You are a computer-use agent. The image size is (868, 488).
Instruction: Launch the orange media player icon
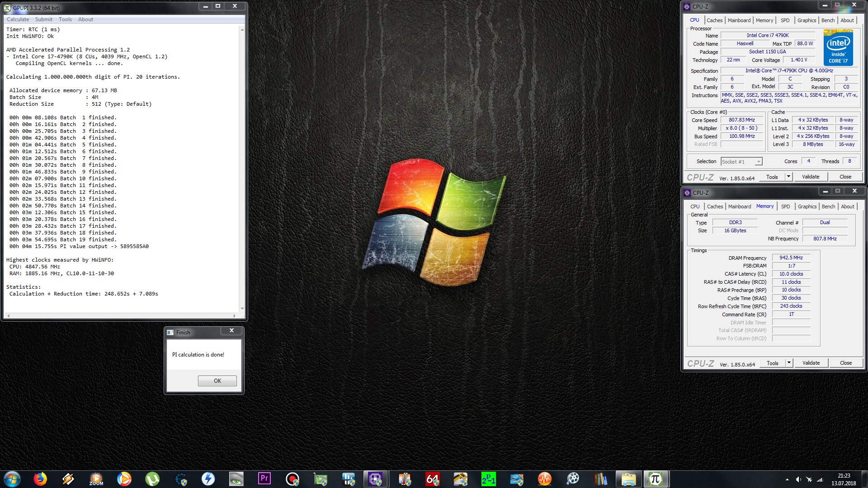(124, 479)
